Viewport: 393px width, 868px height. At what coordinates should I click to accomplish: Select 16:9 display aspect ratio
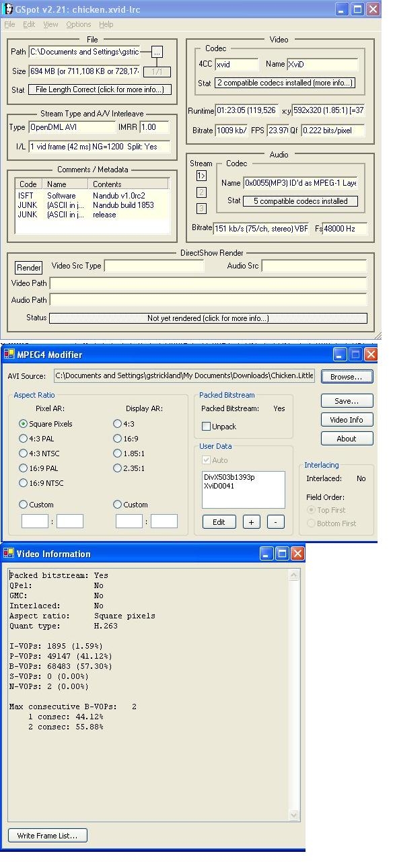(x=126, y=439)
